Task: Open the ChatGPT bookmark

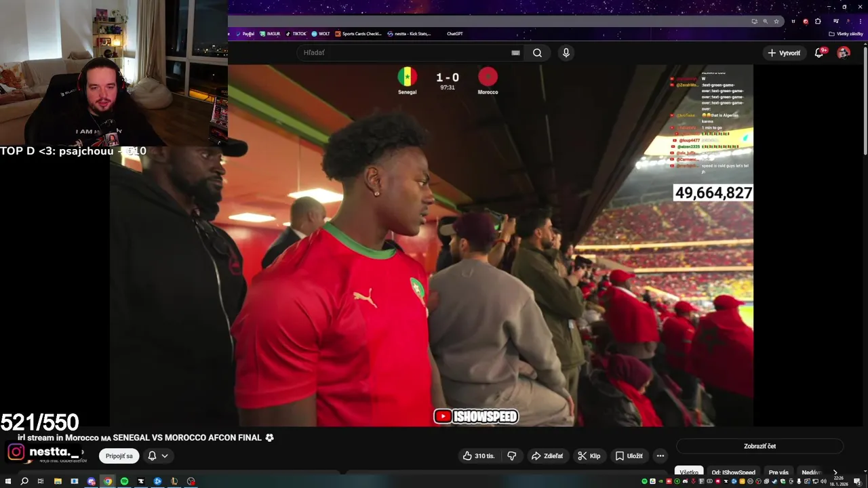Action: point(454,34)
